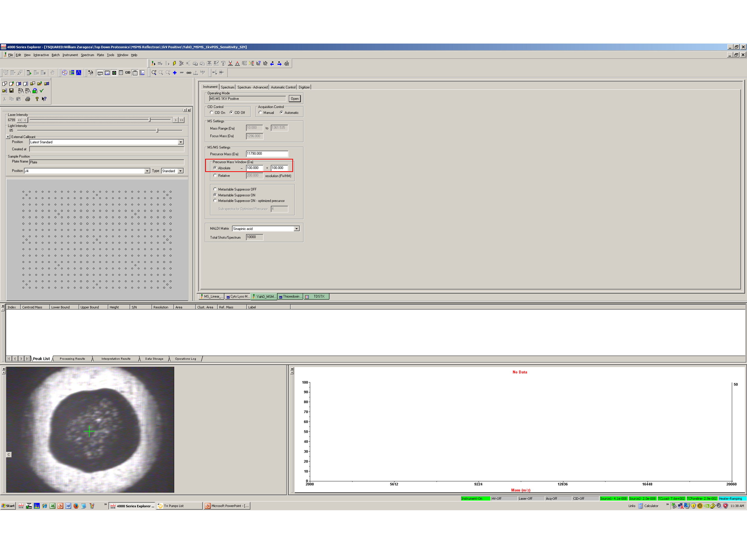The width and height of the screenshot is (747, 560).
Task: Expand the External Calibrant Position dropdown
Action: point(181,142)
